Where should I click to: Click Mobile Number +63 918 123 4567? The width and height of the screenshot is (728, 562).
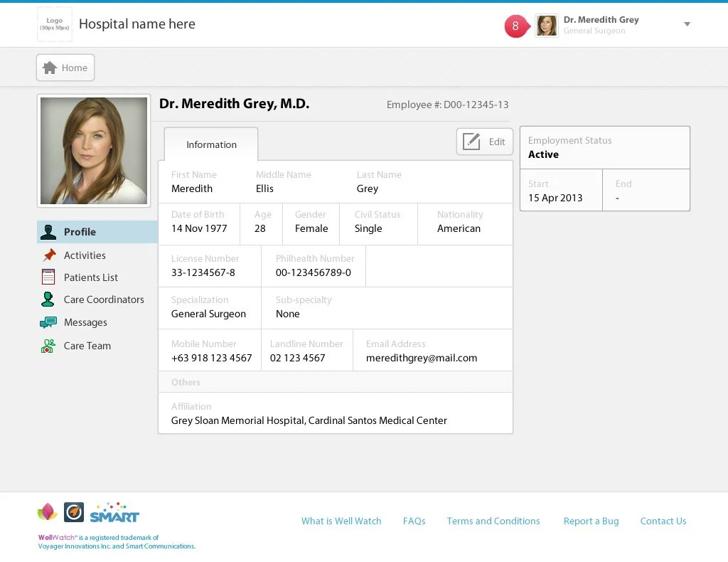(211, 358)
